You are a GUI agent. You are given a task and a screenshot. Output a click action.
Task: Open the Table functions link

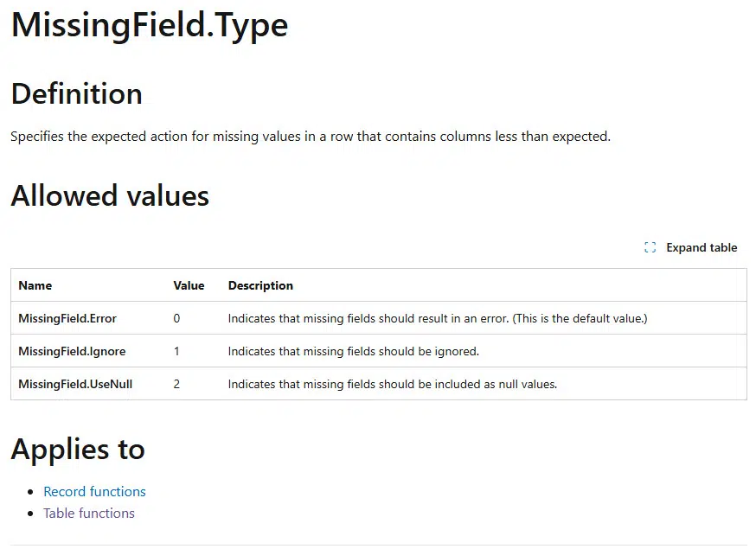[x=89, y=513]
